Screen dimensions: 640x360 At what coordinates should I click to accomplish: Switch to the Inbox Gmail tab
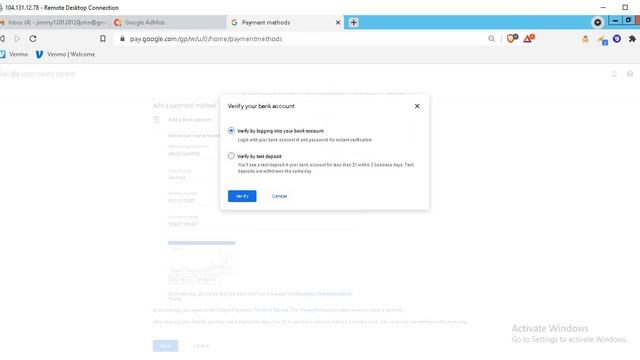[55, 22]
